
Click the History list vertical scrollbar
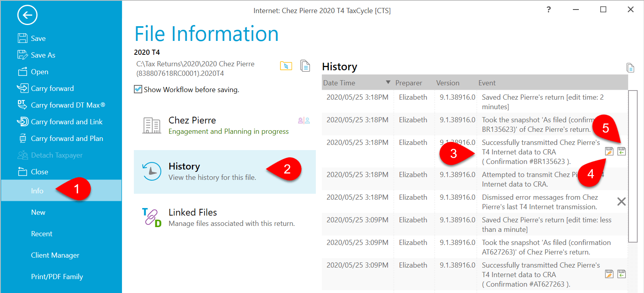tap(632, 166)
